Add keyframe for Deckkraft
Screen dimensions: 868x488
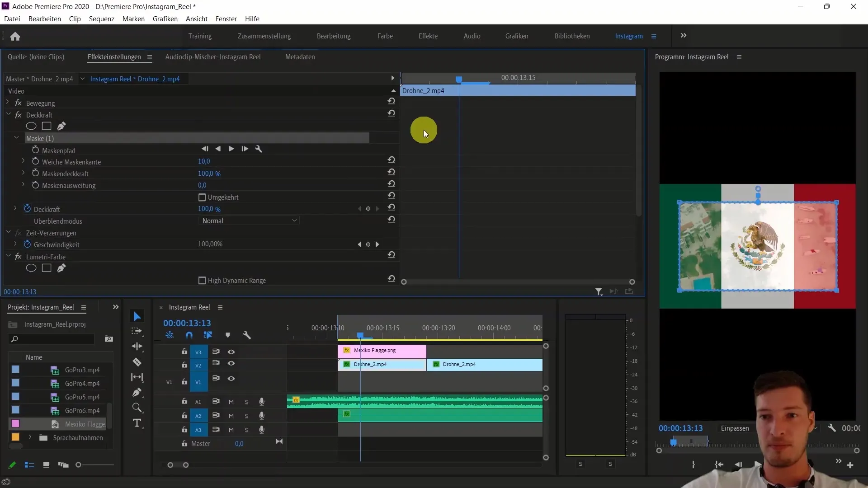pyautogui.click(x=368, y=209)
